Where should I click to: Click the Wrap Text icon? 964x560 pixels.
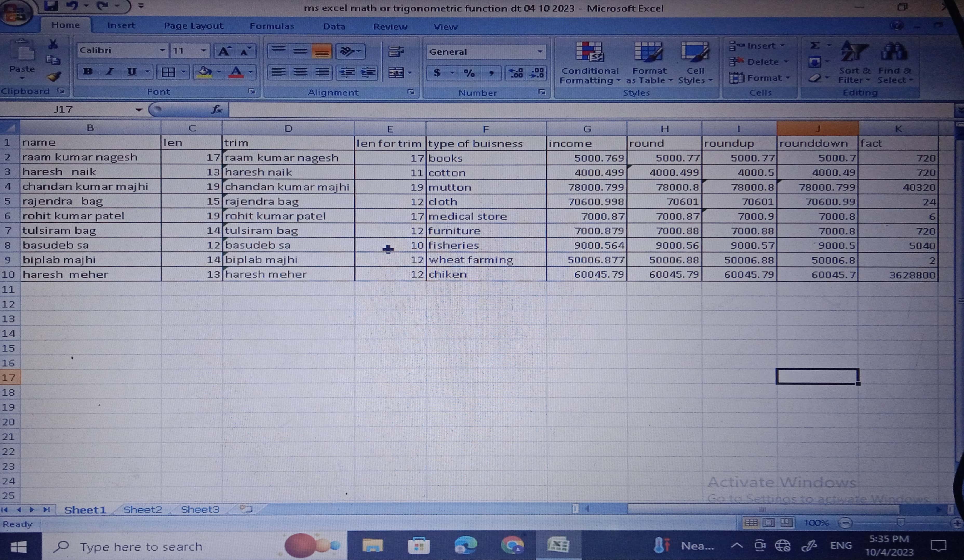point(396,51)
